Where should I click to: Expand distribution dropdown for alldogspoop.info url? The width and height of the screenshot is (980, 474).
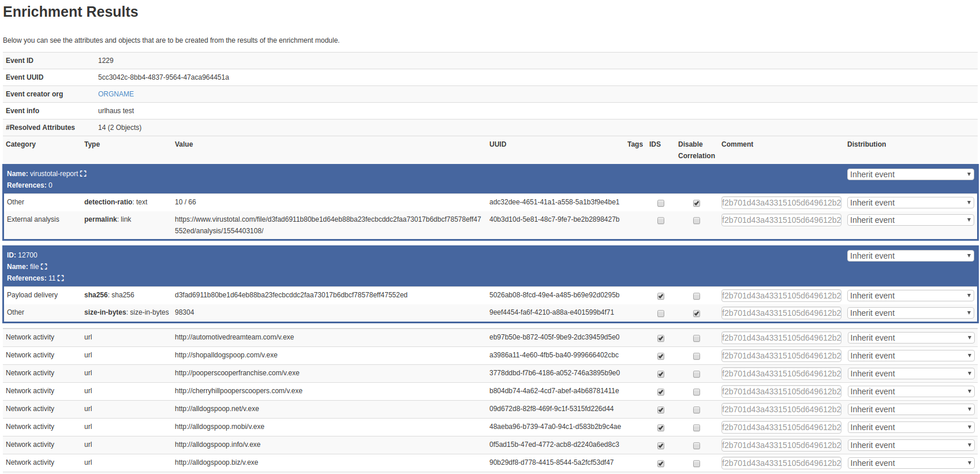pyautogui.click(x=910, y=445)
